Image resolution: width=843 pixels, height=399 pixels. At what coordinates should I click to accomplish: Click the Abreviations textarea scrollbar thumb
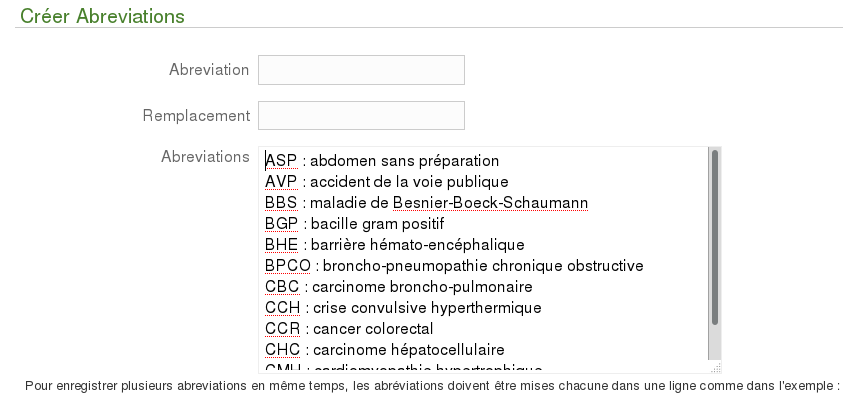[715, 238]
